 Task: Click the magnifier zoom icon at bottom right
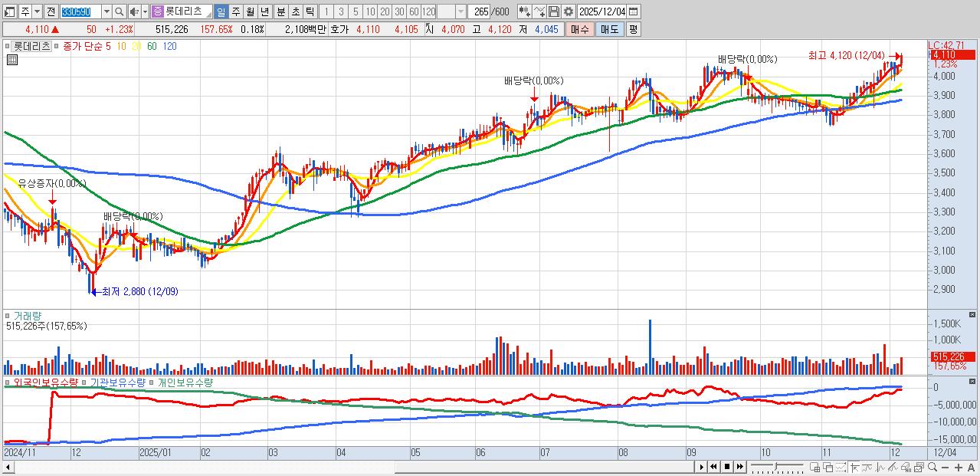[932, 467]
